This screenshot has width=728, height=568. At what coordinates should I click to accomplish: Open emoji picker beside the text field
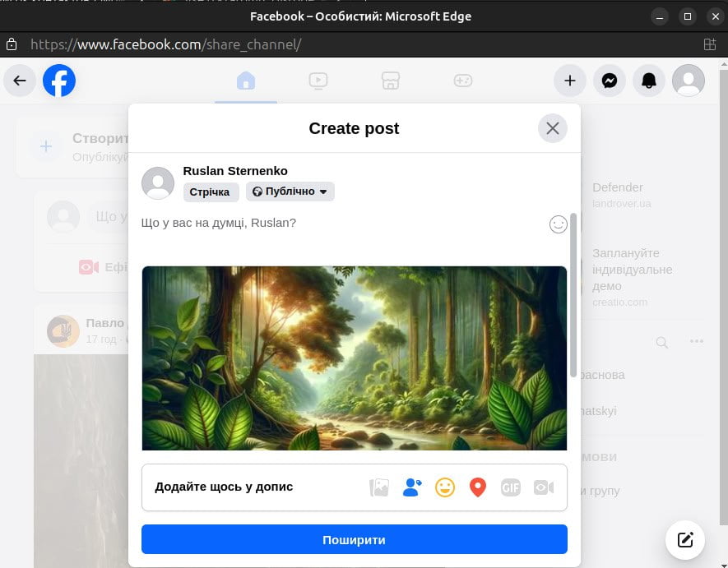[x=559, y=224]
